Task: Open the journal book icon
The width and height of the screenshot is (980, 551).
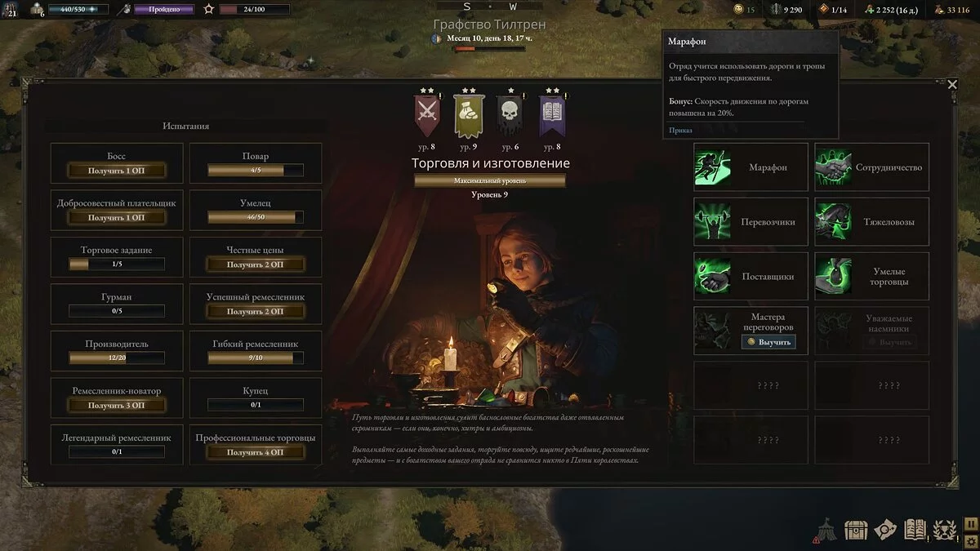Action: pos(915,530)
